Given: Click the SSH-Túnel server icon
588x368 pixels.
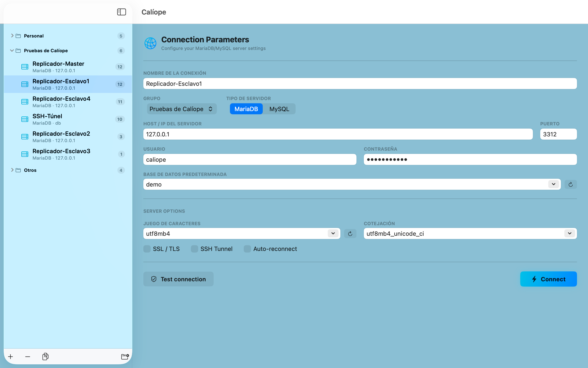Looking at the screenshot, I should point(25,119).
